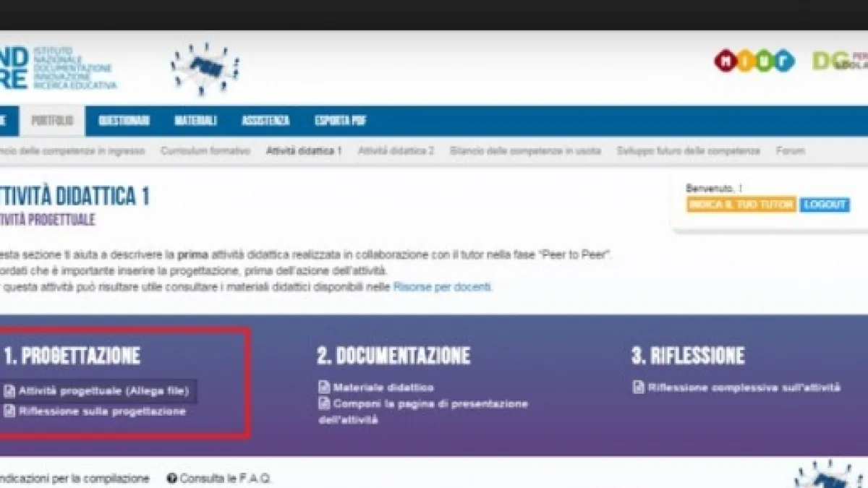Follow the Risorse per docenti link
868x488 pixels.
click(x=442, y=287)
